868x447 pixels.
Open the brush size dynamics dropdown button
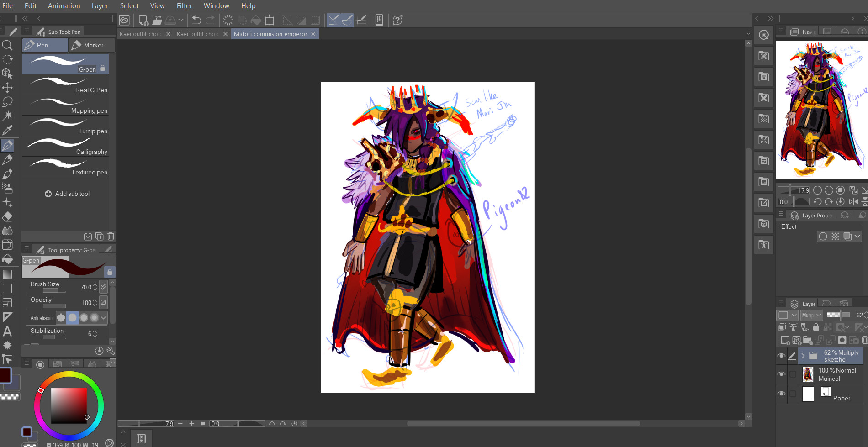[x=103, y=287]
